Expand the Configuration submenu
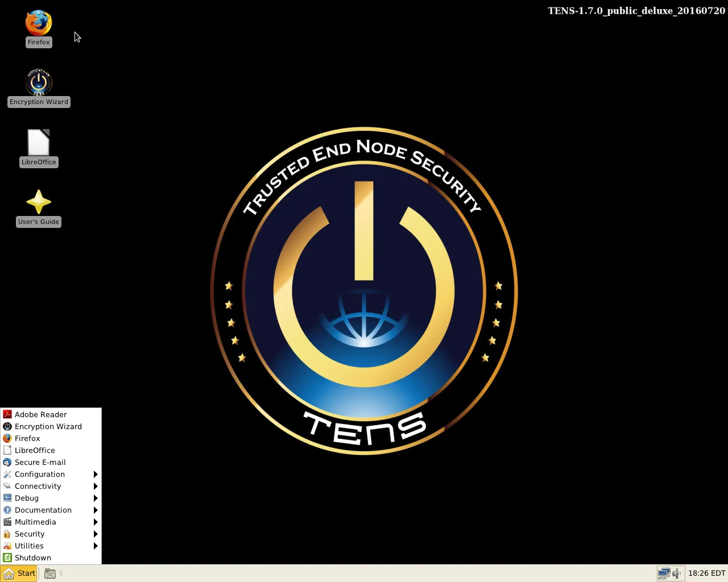The image size is (728, 582). pyautogui.click(x=40, y=474)
